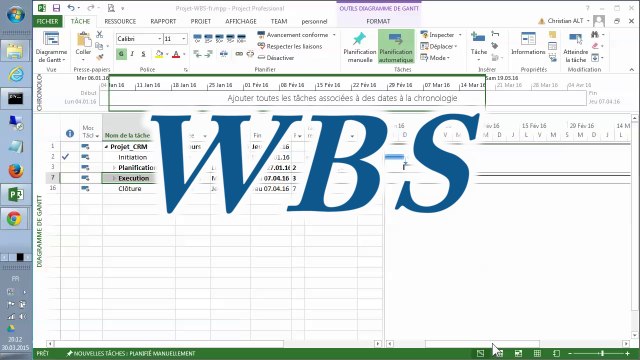Click Nouvelles tâches planifié manuellement status

coord(131,353)
